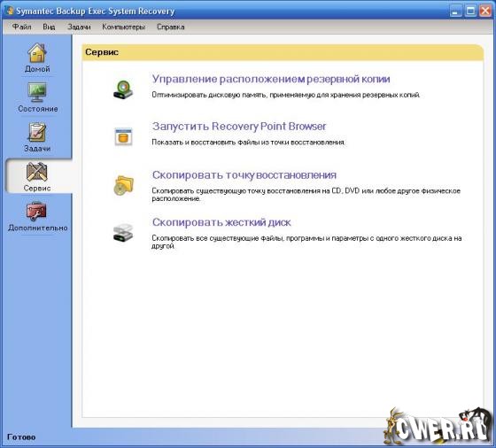Click the copy recovery point folder icon
This screenshot has height=448, width=496.
point(123,185)
